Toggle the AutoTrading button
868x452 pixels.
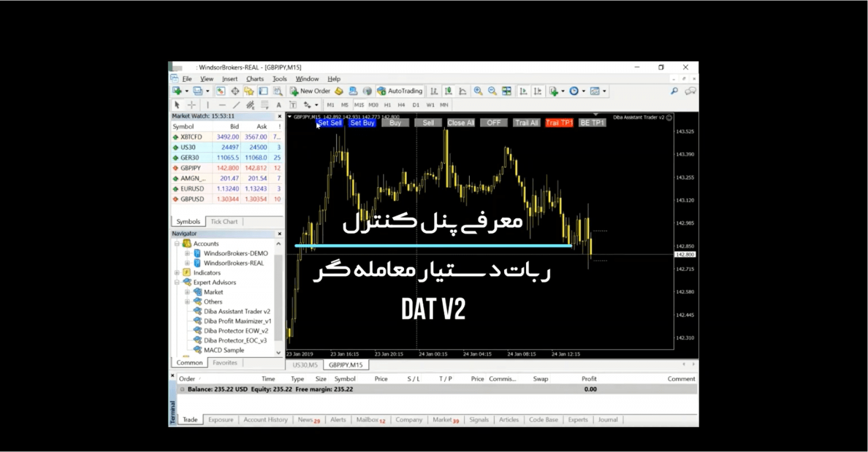[x=400, y=91]
